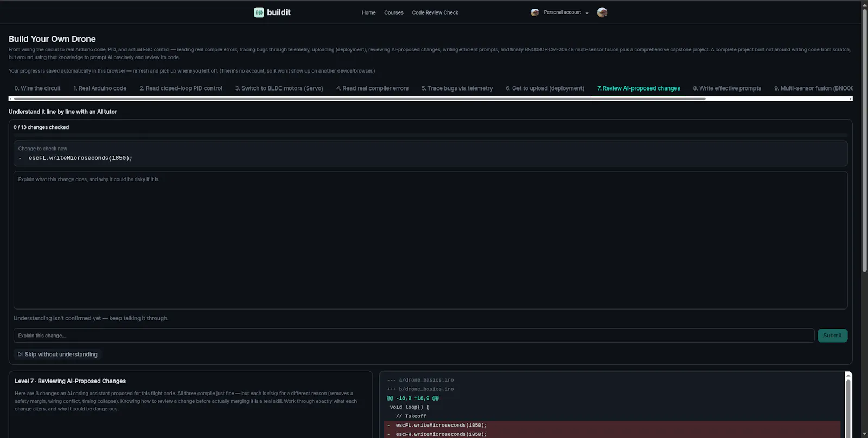The height and width of the screenshot is (438, 868).
Task: Click the 0 / 13 changes checked progress bar
Action: click(430, 135)
